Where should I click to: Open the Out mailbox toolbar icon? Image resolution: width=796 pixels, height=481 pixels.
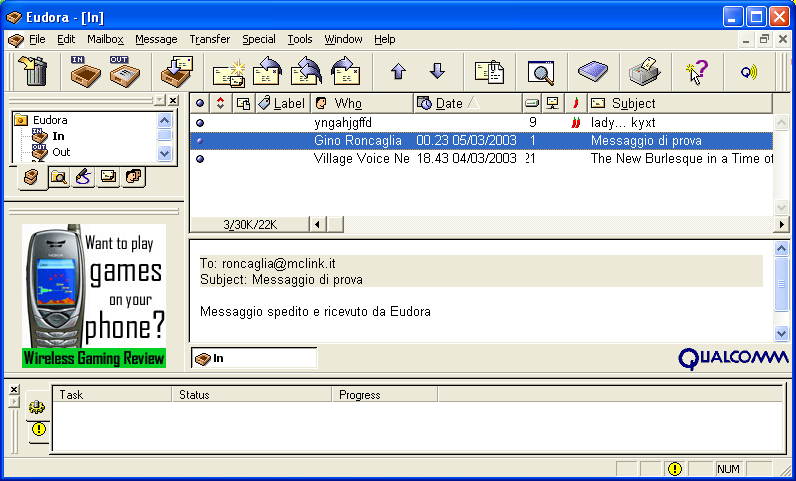tap(124, 71)
